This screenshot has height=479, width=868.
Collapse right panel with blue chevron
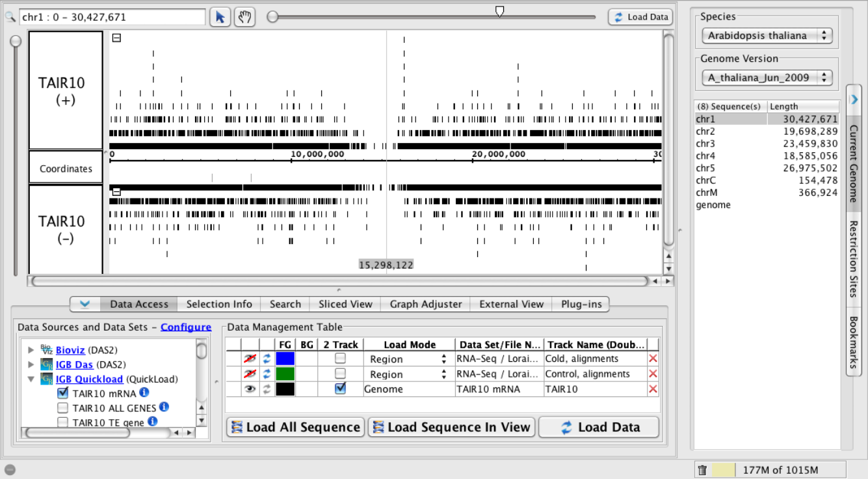(854, 99)
